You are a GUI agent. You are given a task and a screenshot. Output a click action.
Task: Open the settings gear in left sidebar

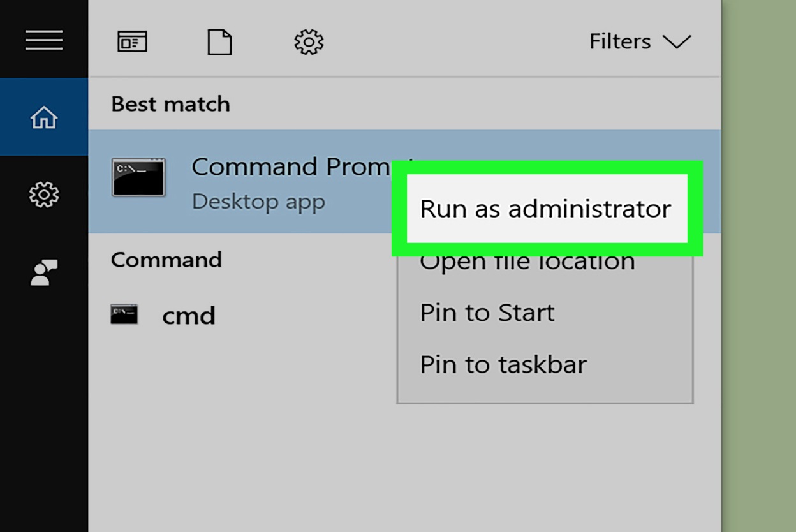pyautogui.click(x=44, y=195)
